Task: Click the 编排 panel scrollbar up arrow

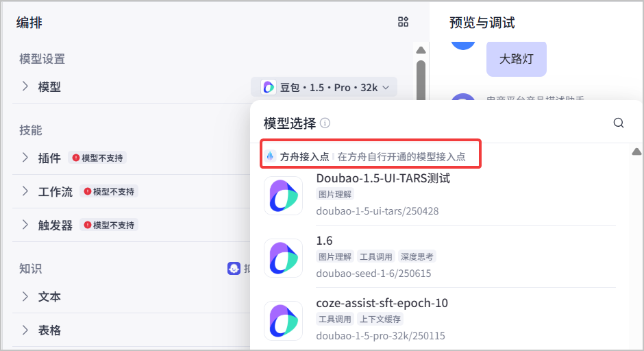Action: point(421,50)
